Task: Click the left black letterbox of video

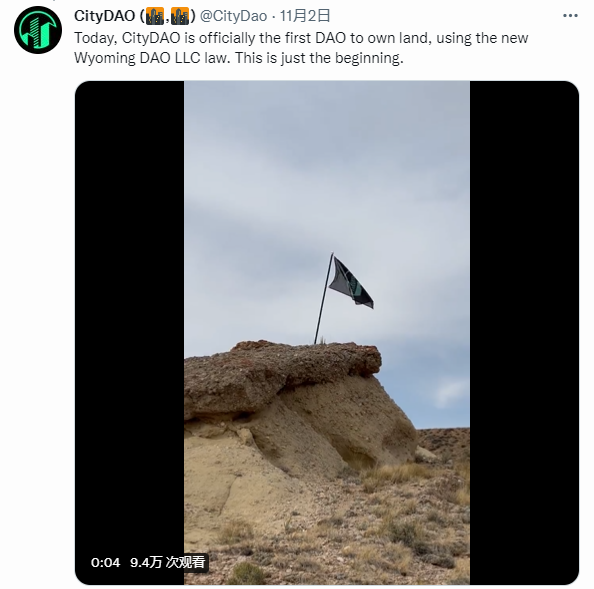Action: tap(130, 333)
